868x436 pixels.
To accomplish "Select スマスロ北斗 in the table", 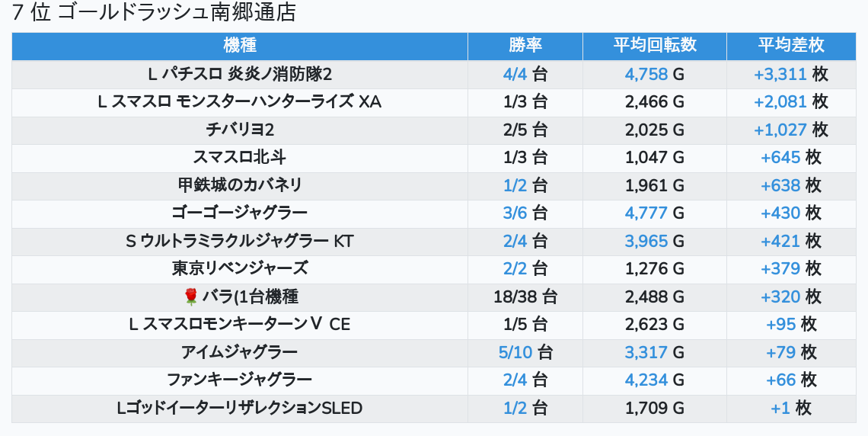I will coord(240,158).
